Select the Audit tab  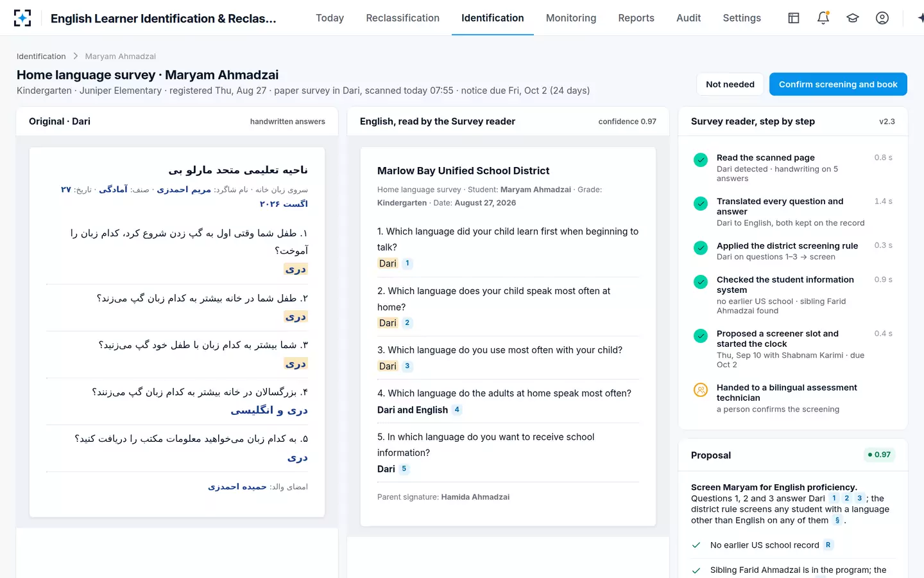[689, 18]
